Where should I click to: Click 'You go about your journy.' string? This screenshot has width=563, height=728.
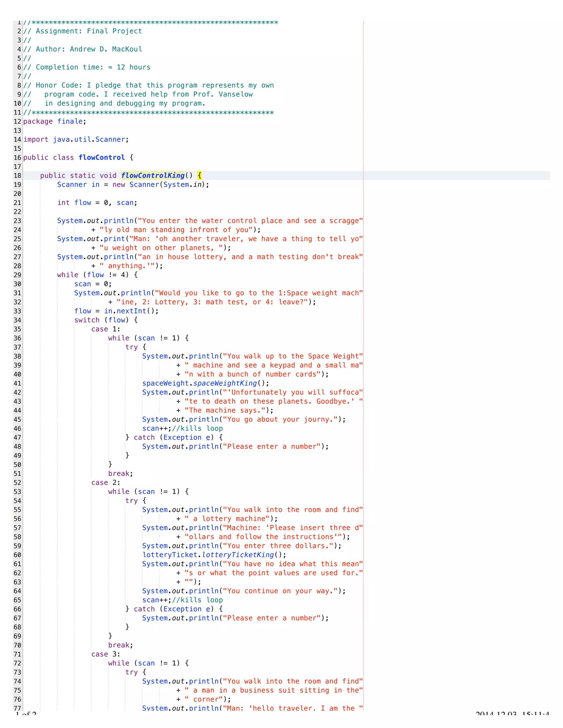point(280,419)
